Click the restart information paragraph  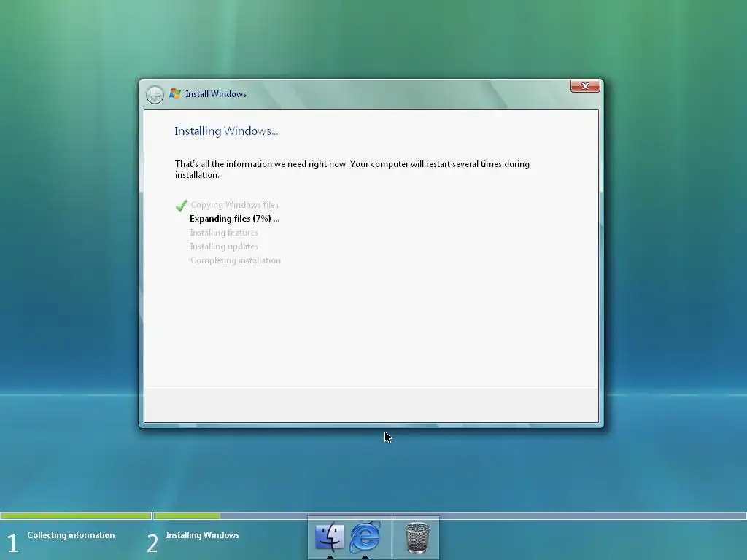tap(352, 169)
